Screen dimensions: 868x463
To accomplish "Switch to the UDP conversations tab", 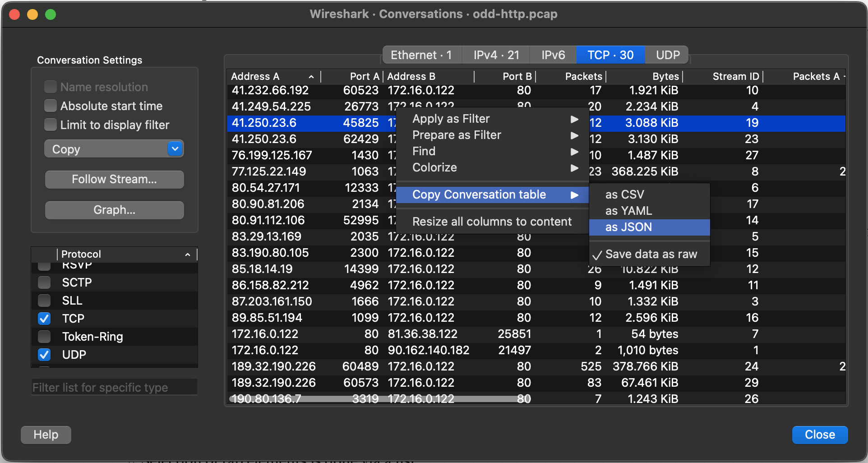I will tap(667, 55).
